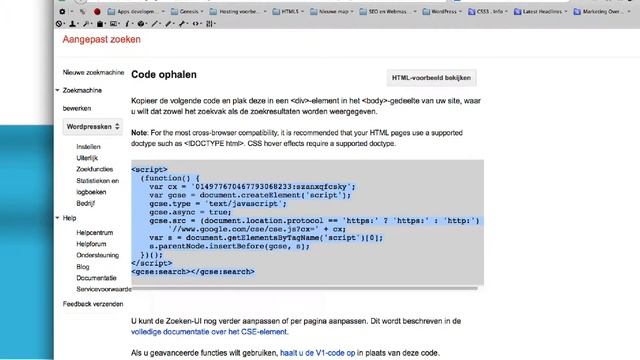Open the HTML5 bookmarks folder
This screenshot has height=360, width=640.
(x=288, y=11)
